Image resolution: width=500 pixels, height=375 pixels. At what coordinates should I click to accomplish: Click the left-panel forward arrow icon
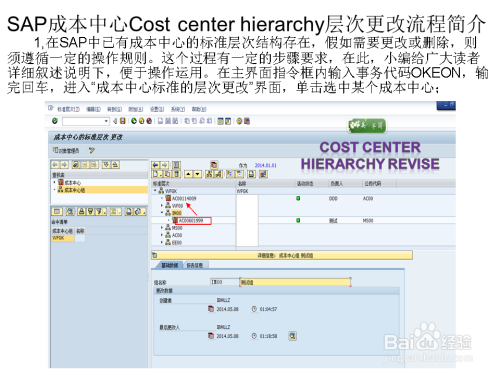(x=64, y=165)
